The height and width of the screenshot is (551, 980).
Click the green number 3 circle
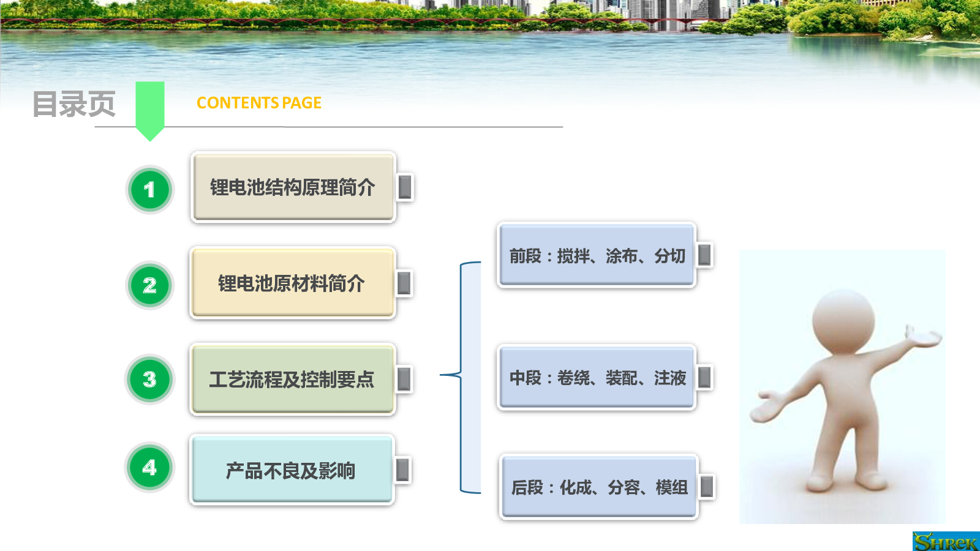coord(150,380)
